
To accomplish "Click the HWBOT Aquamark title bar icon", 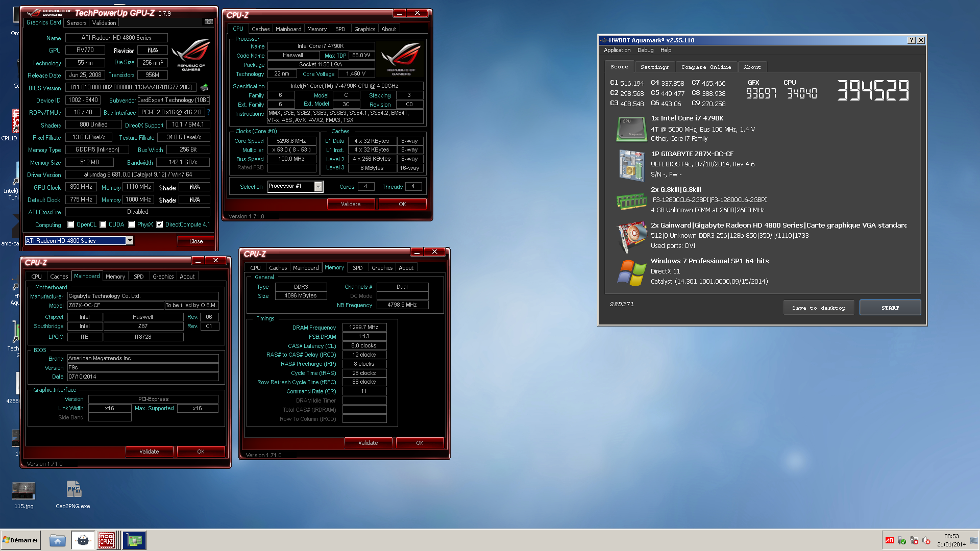I will click(604, 40).
